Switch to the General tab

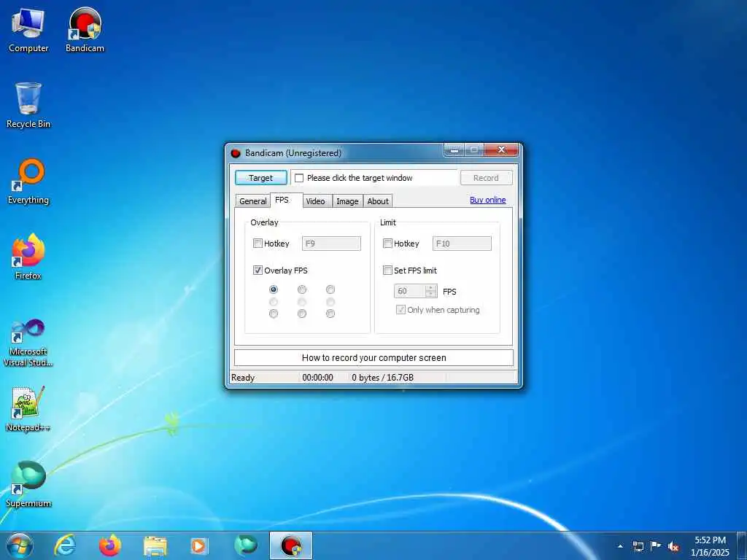pos(253,201)
